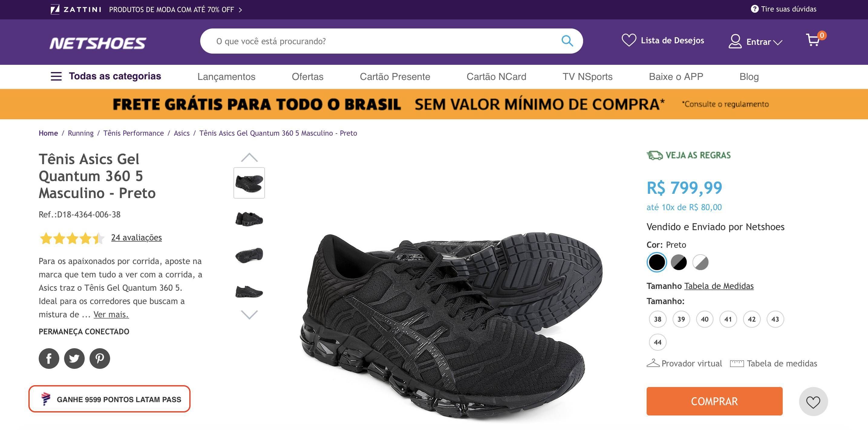The height and width of the screenshot is (430, 868).
Task: Open the 24 avaliações reviews link
Action: pyautogui.click(x=136, y=237)
